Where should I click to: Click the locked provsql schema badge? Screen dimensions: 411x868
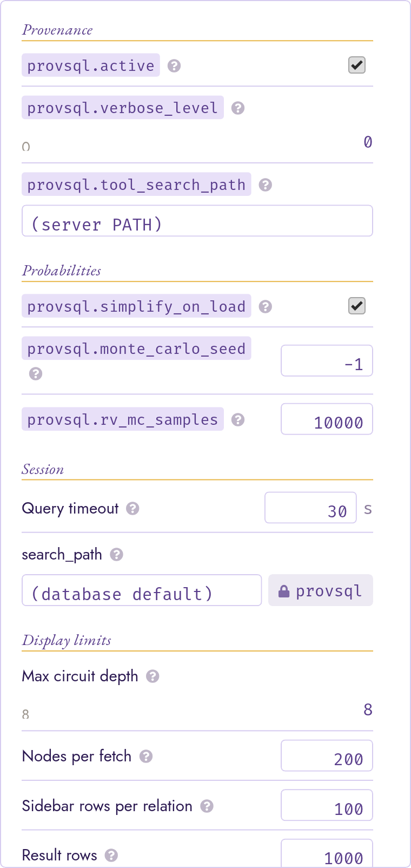pyautogui.click(x=321, y=590)
